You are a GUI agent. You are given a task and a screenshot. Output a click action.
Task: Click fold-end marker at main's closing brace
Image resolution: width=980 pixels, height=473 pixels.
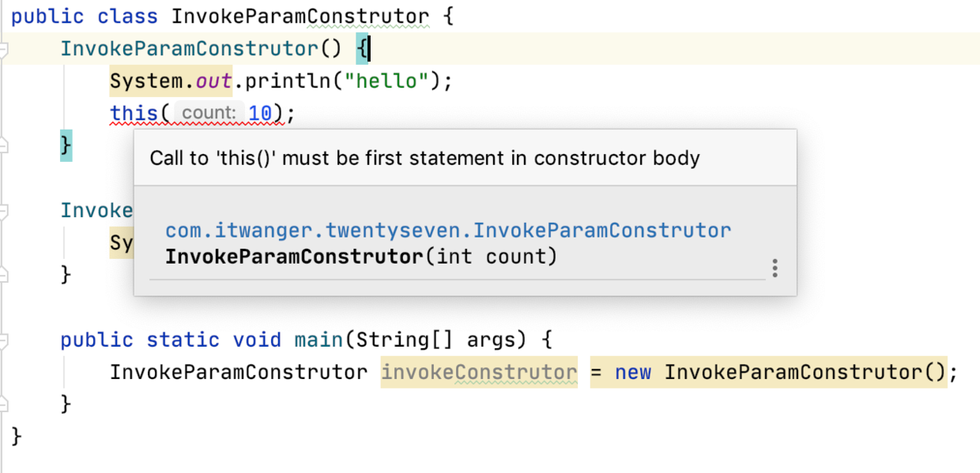[5, 404]
